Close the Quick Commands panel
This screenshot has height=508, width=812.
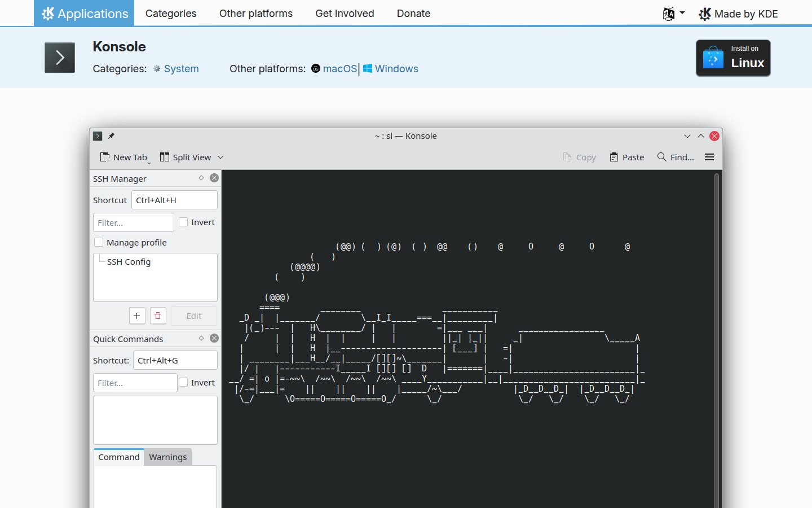[x=214, y=338]
